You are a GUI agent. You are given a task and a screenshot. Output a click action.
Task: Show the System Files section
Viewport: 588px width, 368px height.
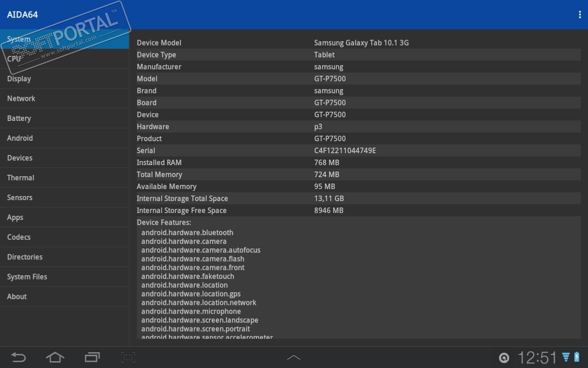(64, 276)
